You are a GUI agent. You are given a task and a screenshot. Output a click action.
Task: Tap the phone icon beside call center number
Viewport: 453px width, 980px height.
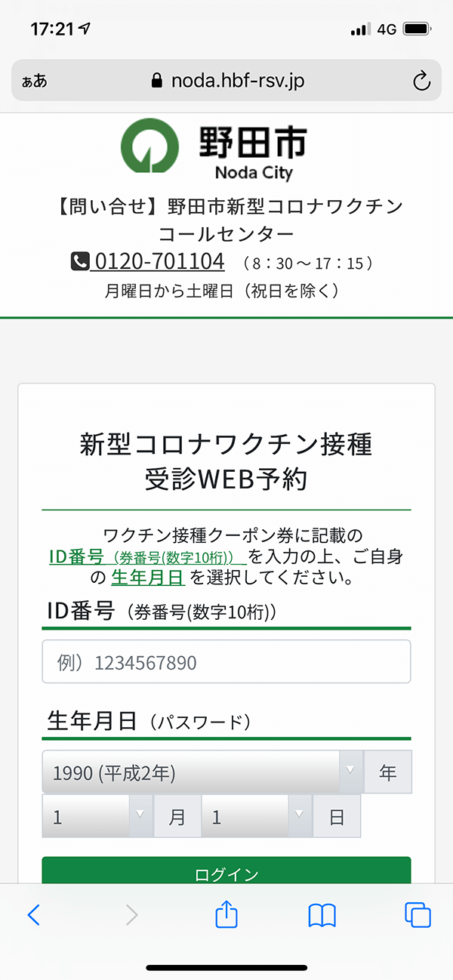80,262
